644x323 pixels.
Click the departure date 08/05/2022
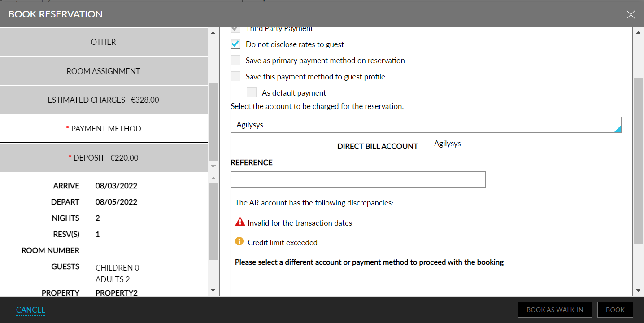pos(116,202)
